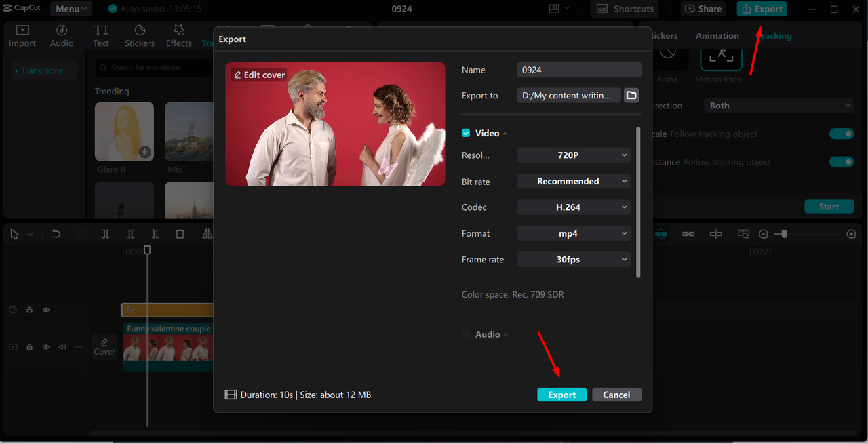Cancel the export dialog

[x=616, y=395]
